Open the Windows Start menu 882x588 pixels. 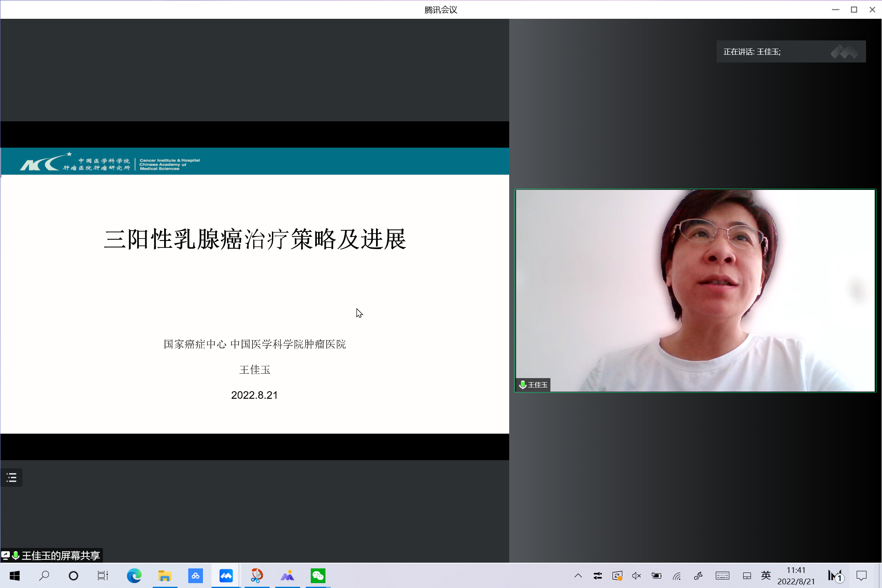tap(15, 576)
